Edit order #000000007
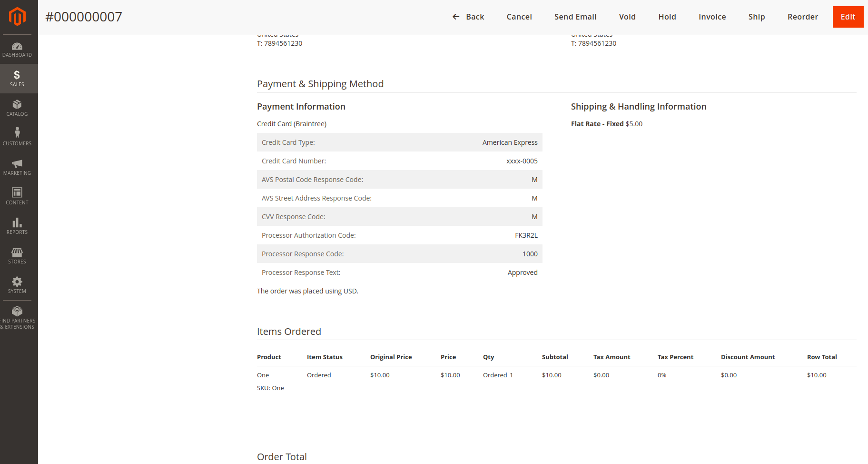 (848, 17)
